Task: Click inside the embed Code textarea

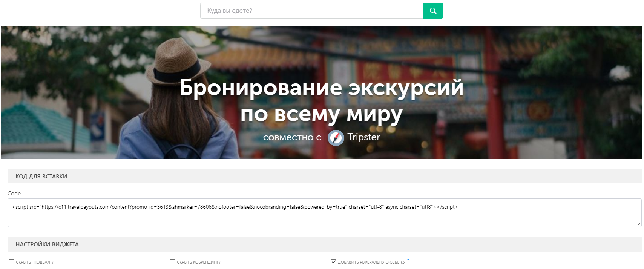Action: (324, 213)
